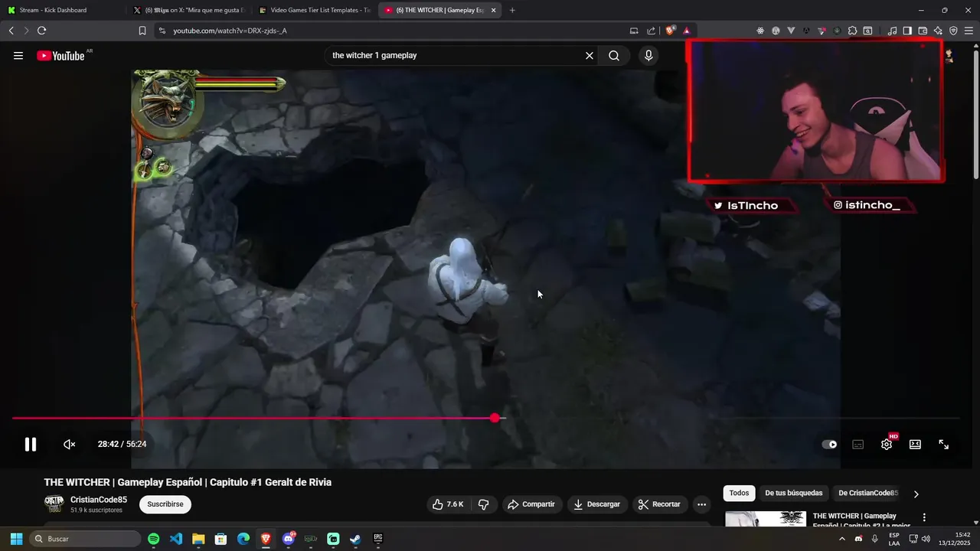Go forward with the browser forward arrow

(26, 31)
